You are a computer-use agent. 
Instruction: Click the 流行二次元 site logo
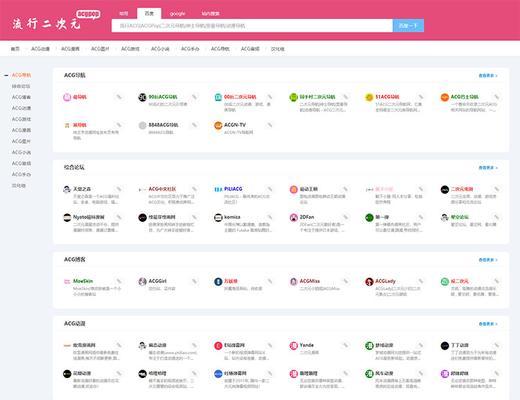pos(47,24)
